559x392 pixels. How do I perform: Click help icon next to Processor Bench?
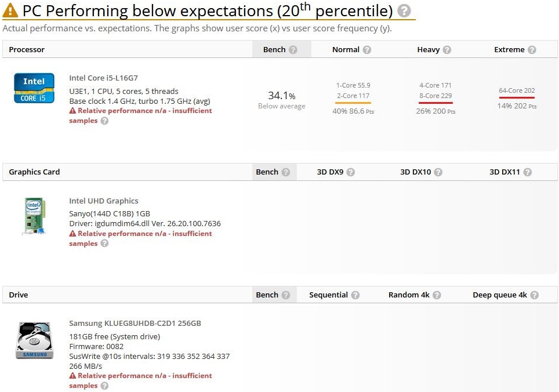[x=293, y=50]
